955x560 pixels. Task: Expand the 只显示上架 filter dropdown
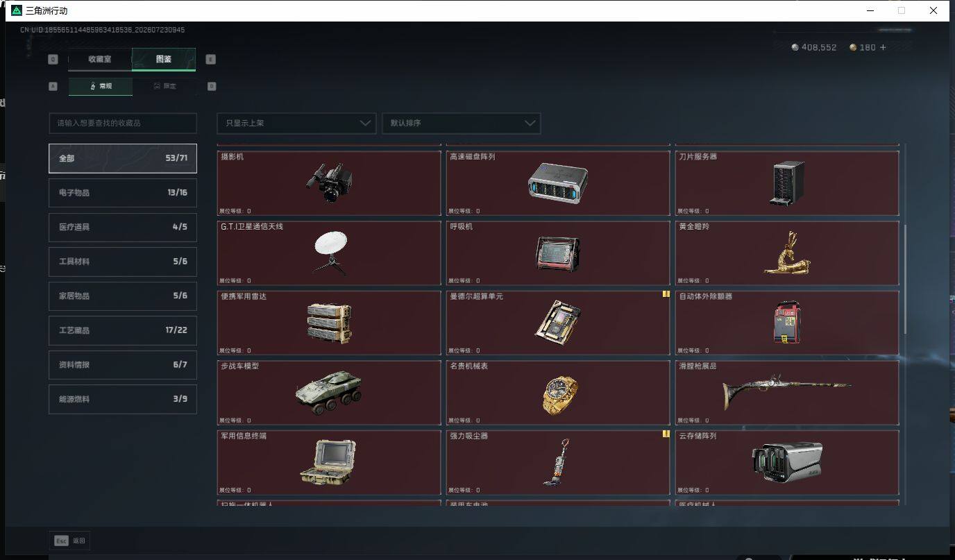[x=296, y=123]
